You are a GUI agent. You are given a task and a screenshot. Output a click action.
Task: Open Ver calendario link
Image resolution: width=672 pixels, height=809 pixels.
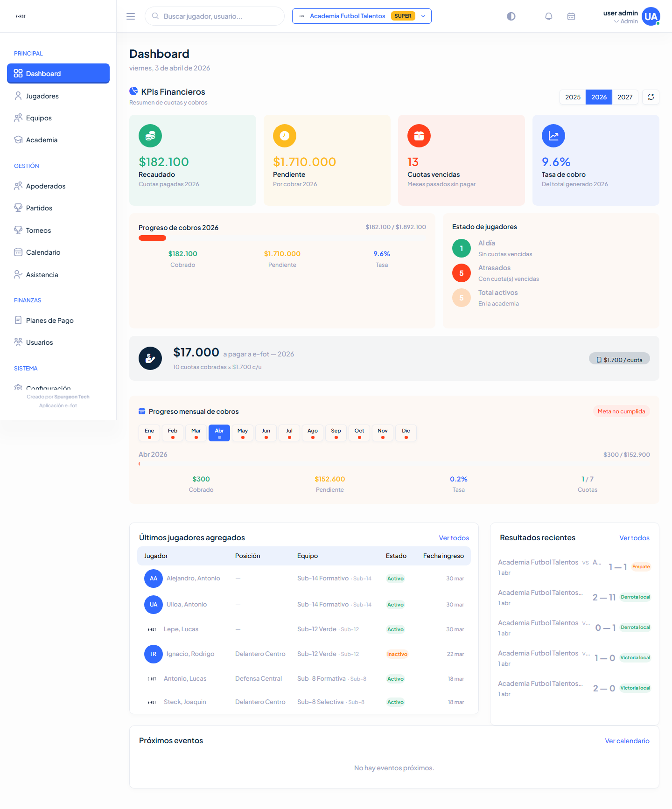tap(627, 741)
